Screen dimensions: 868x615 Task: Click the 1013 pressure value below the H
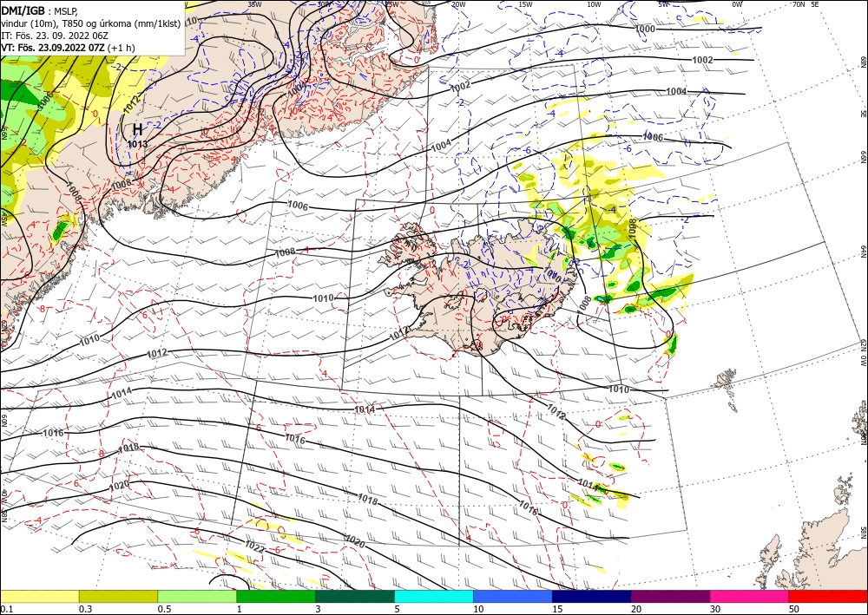(137, 144)
